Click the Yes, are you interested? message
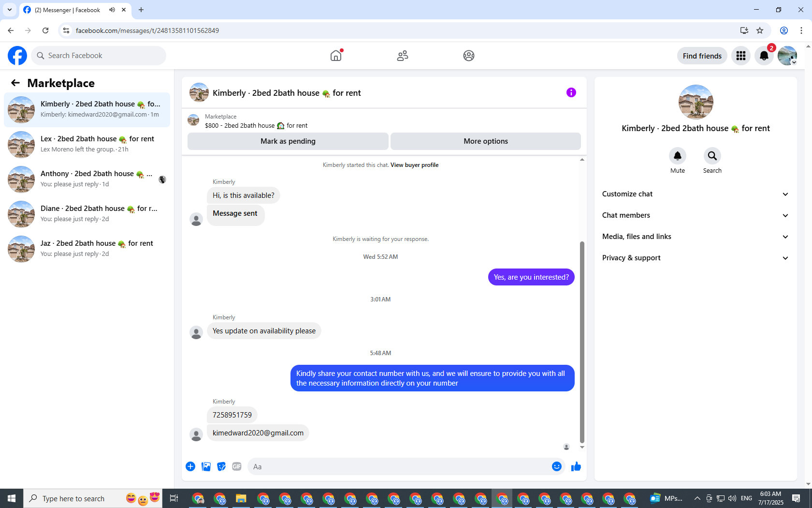Screen dimensions: 812x508 (531, 277)
